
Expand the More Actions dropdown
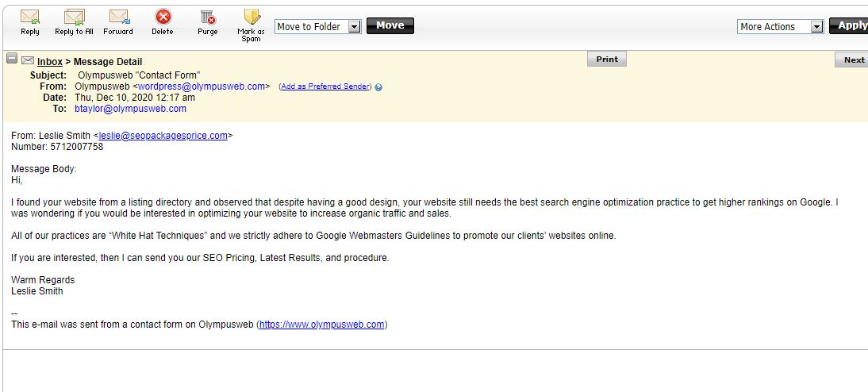(816, 27)
